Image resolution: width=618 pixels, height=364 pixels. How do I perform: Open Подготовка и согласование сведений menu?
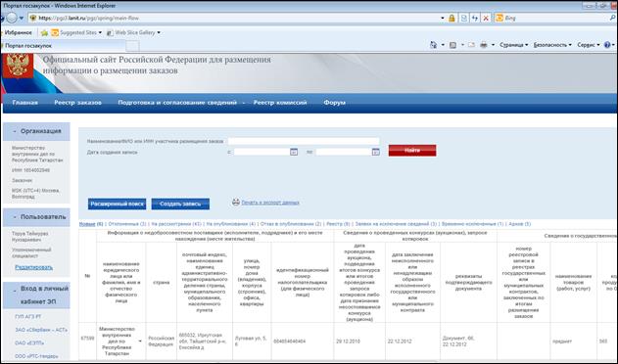[177, 103]
